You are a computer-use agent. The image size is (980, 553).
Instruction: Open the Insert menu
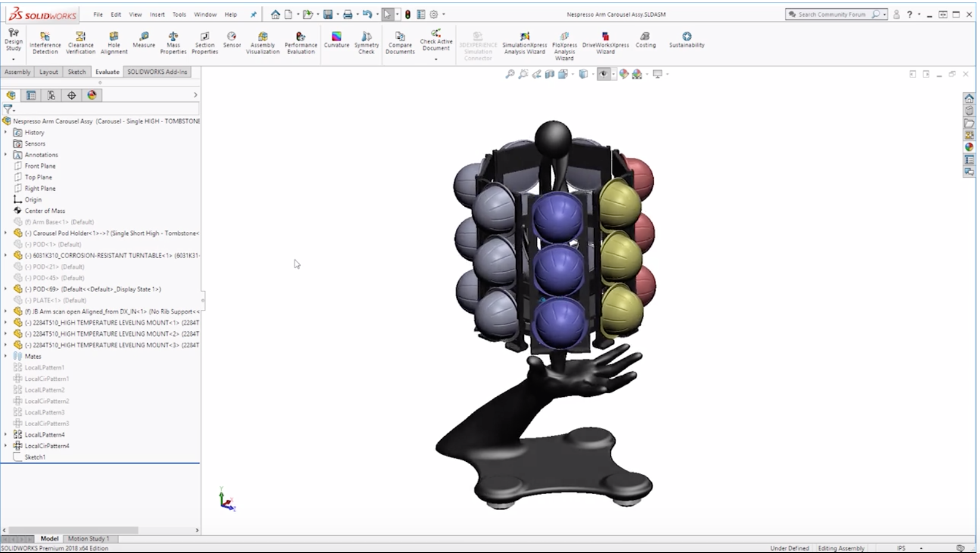tap(157, 14)
